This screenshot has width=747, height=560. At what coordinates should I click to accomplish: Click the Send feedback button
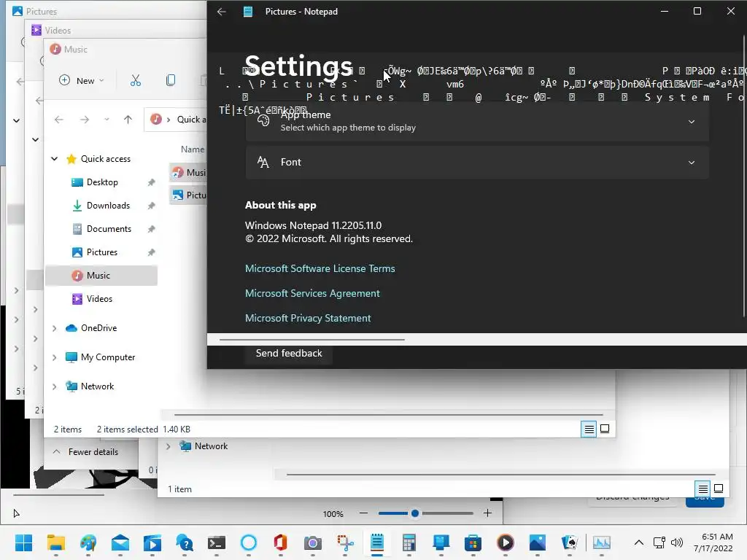click(x=289, y=354)
